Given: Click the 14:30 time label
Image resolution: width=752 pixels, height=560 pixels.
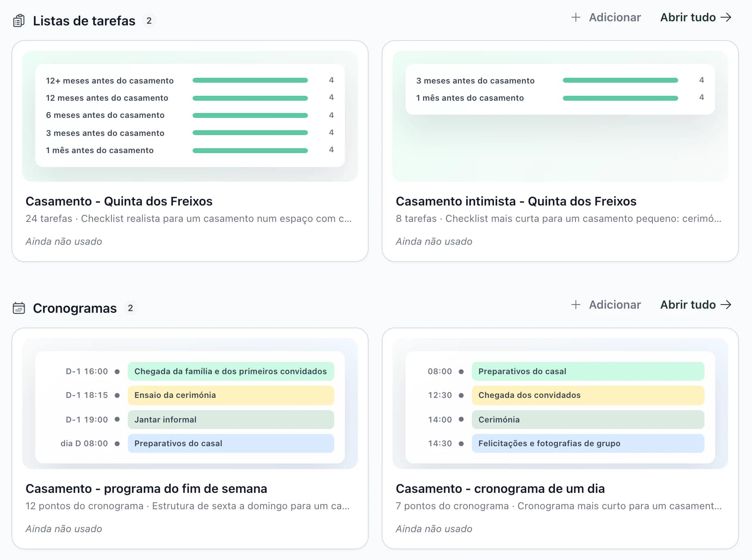Looking at the screenshot, I should point(440,443).
